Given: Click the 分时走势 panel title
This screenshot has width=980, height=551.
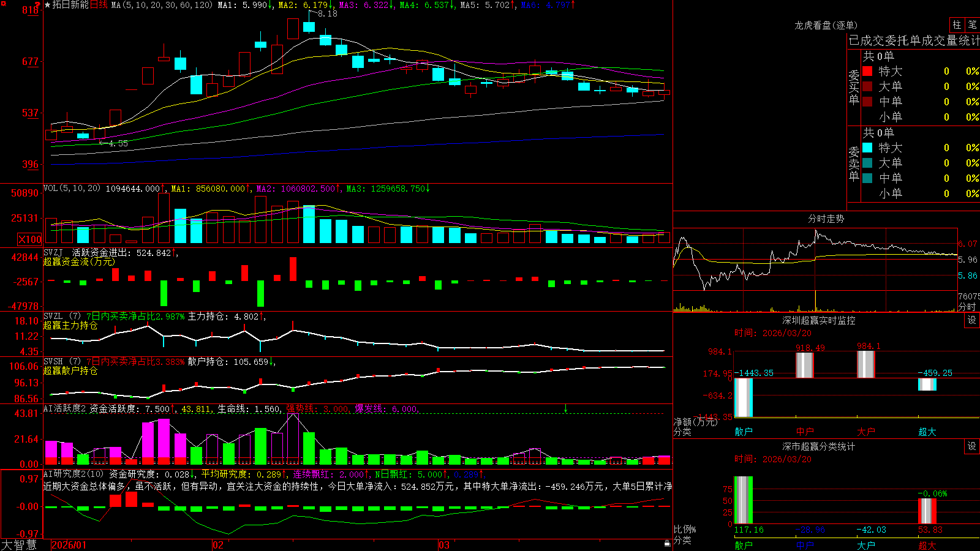Looking at the screenshot, I should 826,219.
